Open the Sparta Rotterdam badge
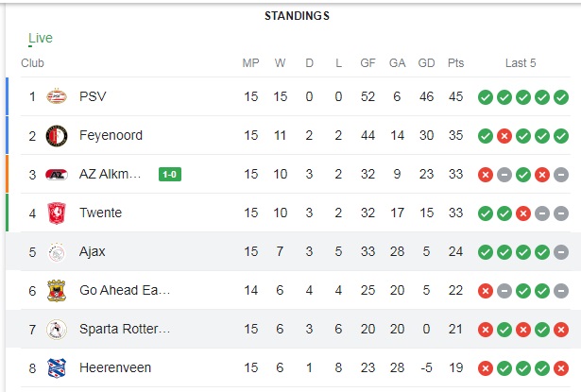This screenshot has height=392, width=581. coord(57,330)
